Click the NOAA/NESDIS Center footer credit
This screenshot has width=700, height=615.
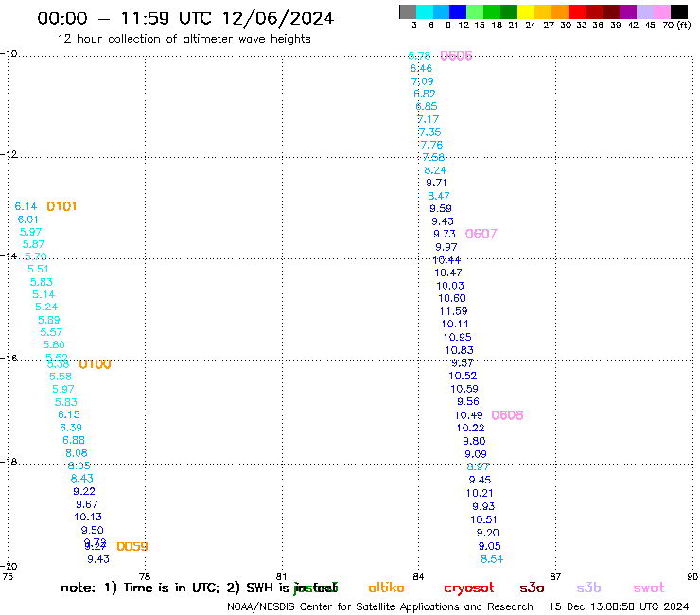point(380,606)
